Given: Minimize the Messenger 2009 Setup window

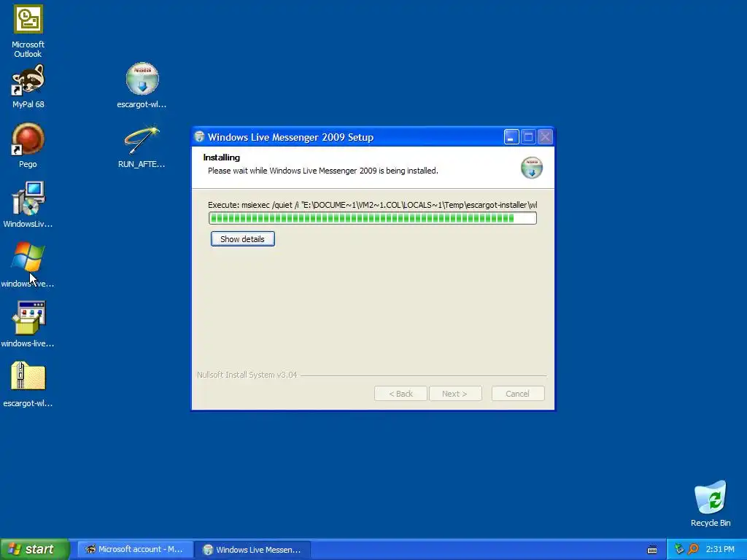Looking at the screenshot, I should click(511, 137).
